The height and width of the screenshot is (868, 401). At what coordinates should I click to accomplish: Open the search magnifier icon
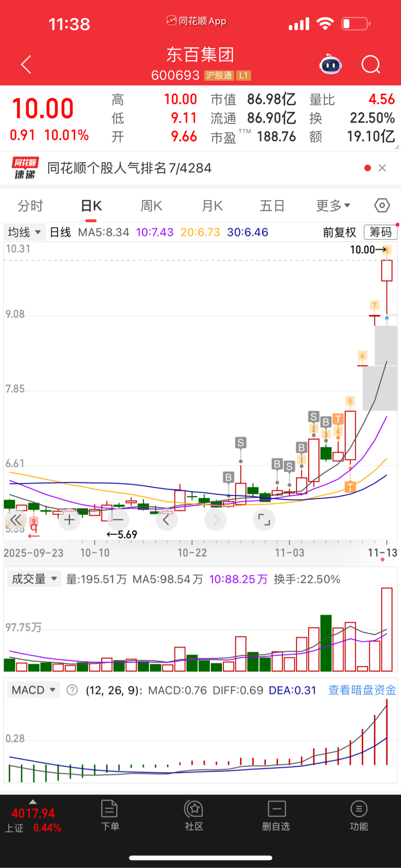pyautogui.click(x=371, y=65)
